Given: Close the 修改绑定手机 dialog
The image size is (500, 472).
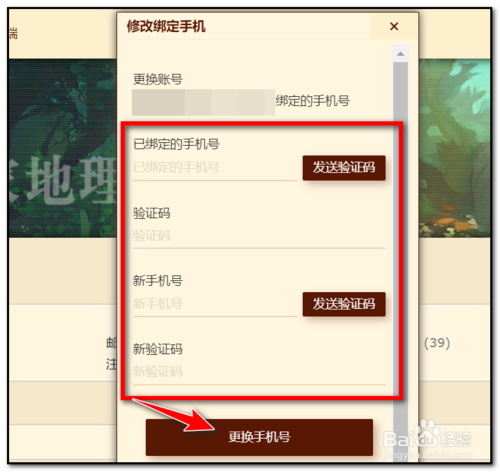Looking at the screenshot, I should coord(394,26).
